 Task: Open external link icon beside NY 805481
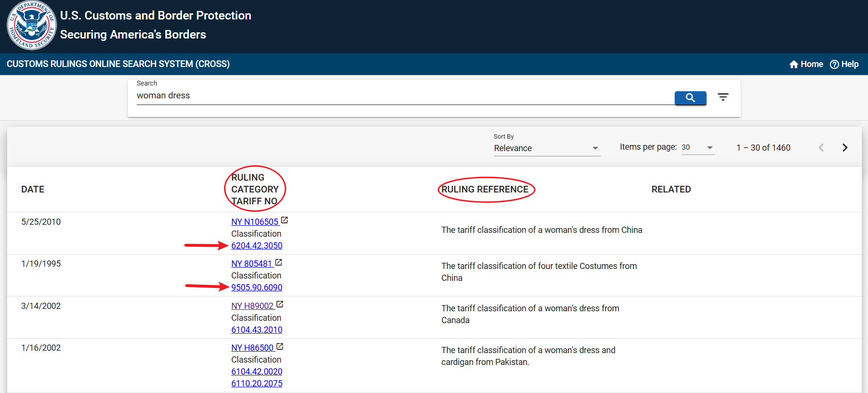(279, 262)
